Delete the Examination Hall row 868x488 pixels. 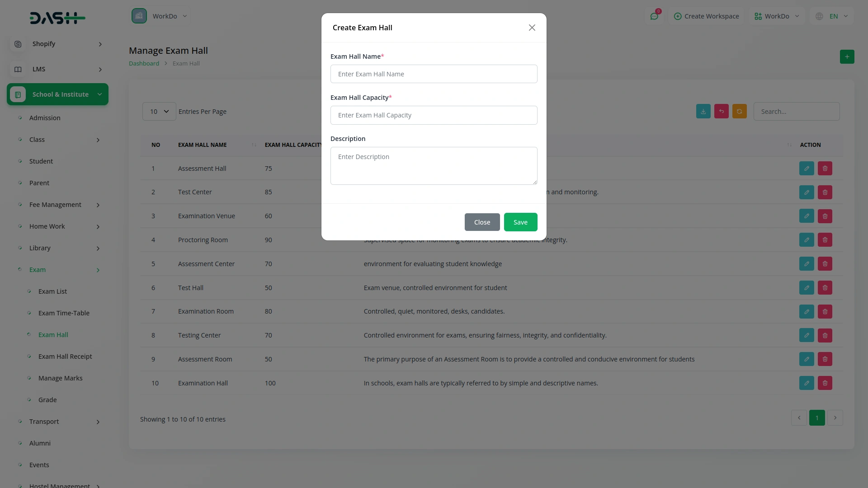(825, 383)
